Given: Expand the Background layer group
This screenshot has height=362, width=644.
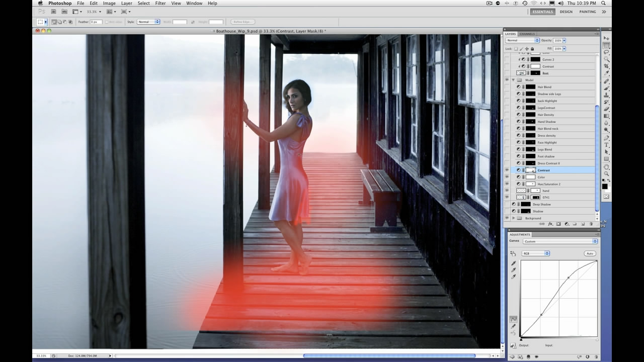Looking at the screenshot, I should point(513,218).
